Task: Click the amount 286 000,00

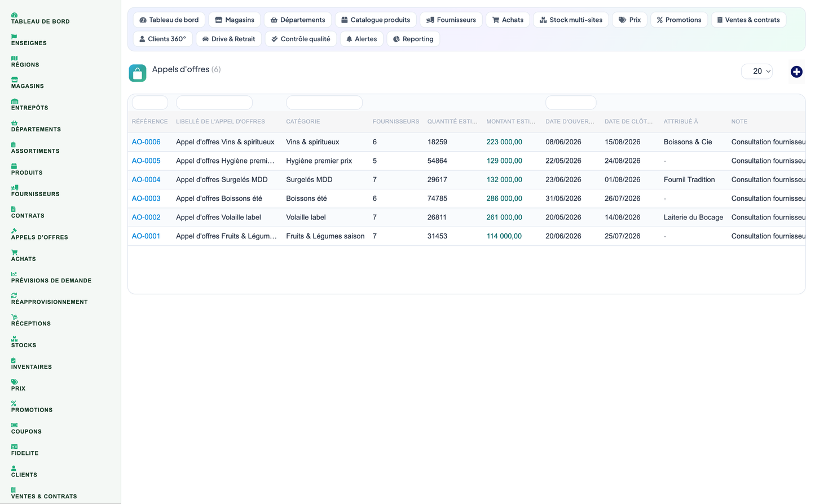Action: (504, 198)
